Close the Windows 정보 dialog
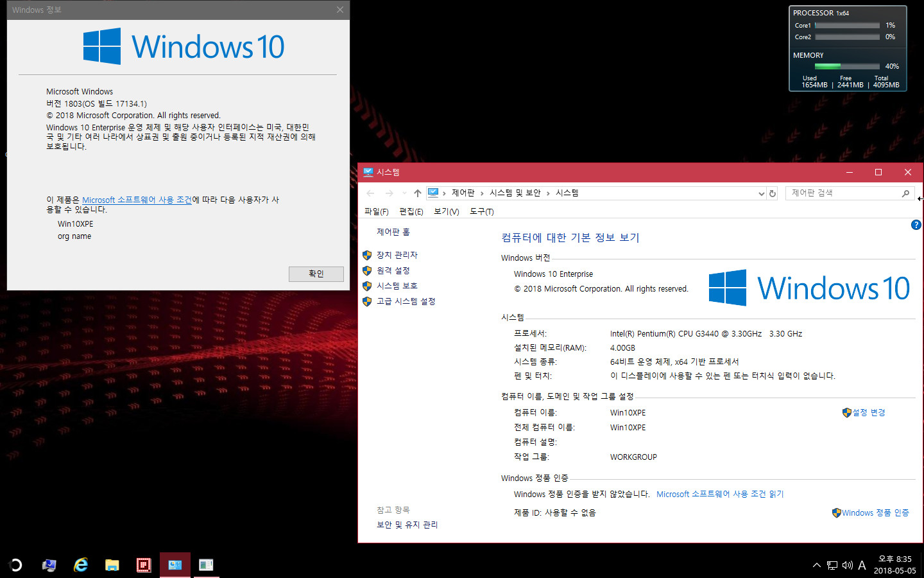 [x=340, y=10]
